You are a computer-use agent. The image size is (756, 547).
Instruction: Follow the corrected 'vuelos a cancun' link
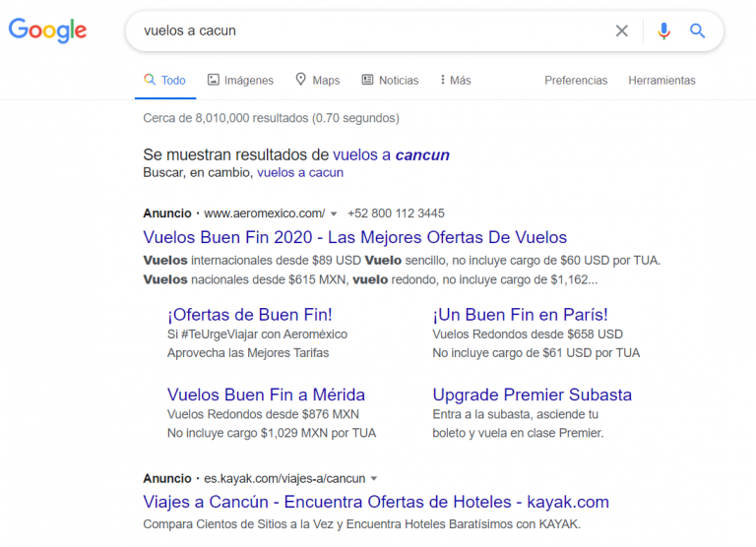pos(391,154)
